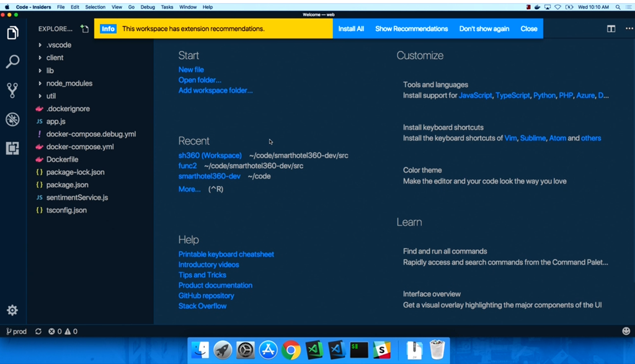Open the GitHub repository link

[206, 296]
